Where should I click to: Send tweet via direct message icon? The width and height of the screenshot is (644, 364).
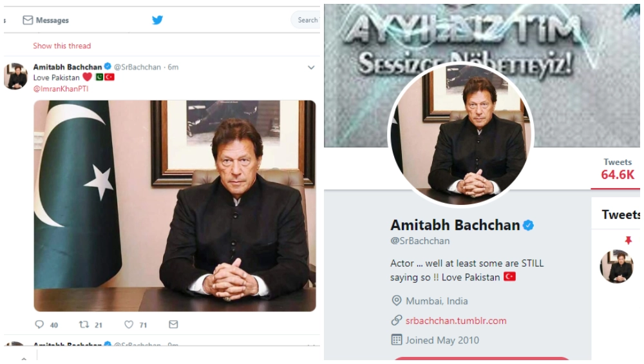[x=173, y=325]
